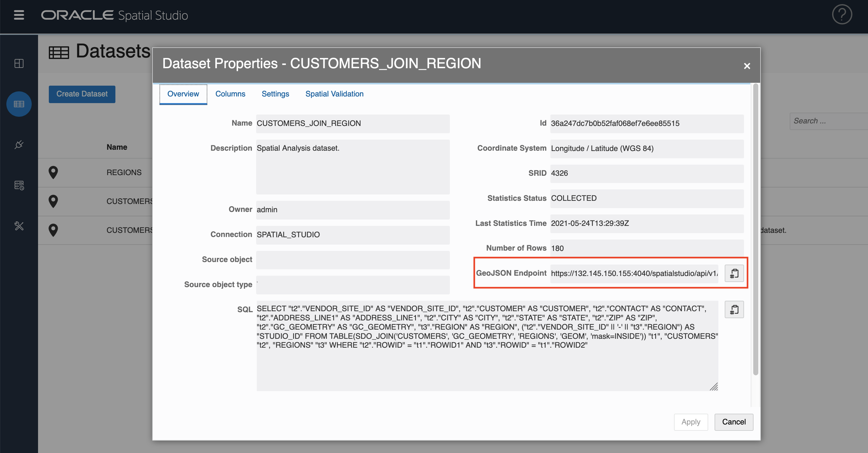Click inside the Description text area

coord(353,167)
